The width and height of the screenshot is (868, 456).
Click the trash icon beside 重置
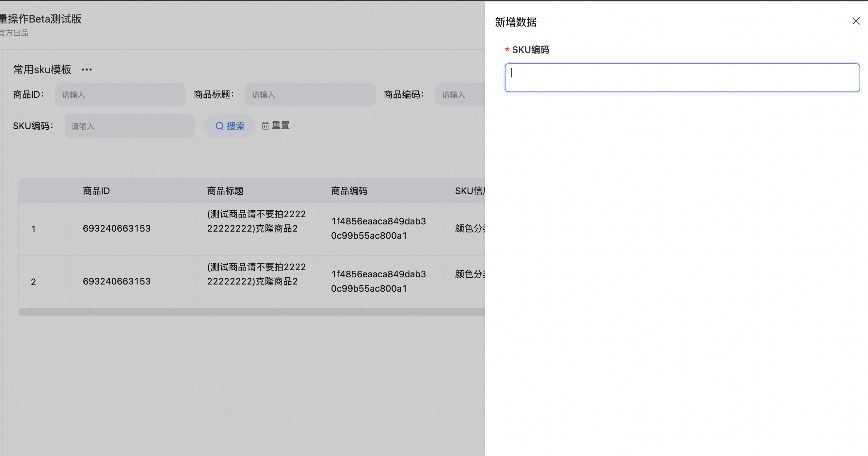[x=265, y=126]
